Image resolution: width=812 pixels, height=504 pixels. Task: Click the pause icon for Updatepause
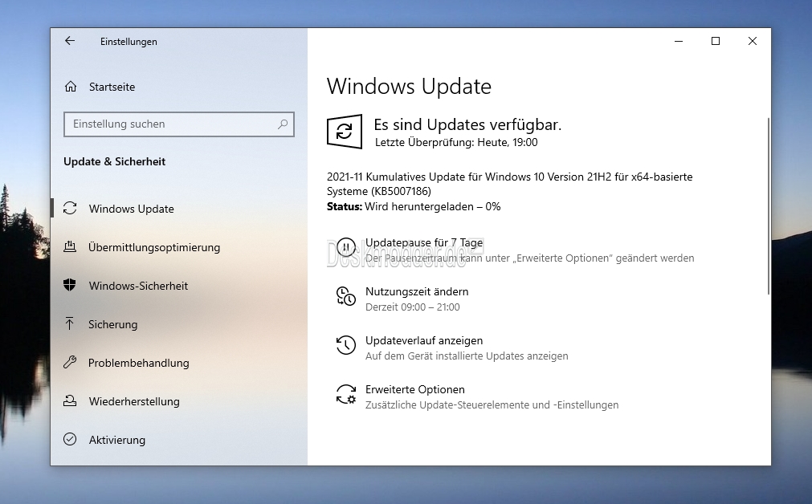pyautogui.click(x=346, y=247)
